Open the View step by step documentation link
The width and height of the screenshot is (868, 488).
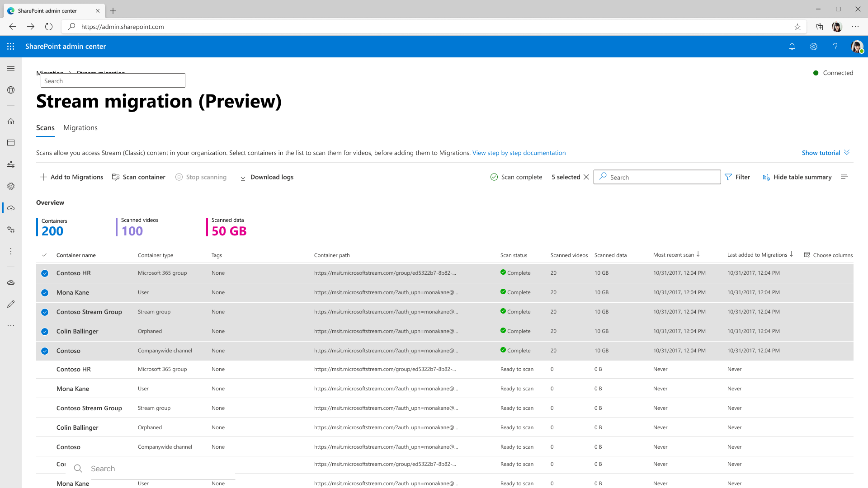click(x=519, y=153)
